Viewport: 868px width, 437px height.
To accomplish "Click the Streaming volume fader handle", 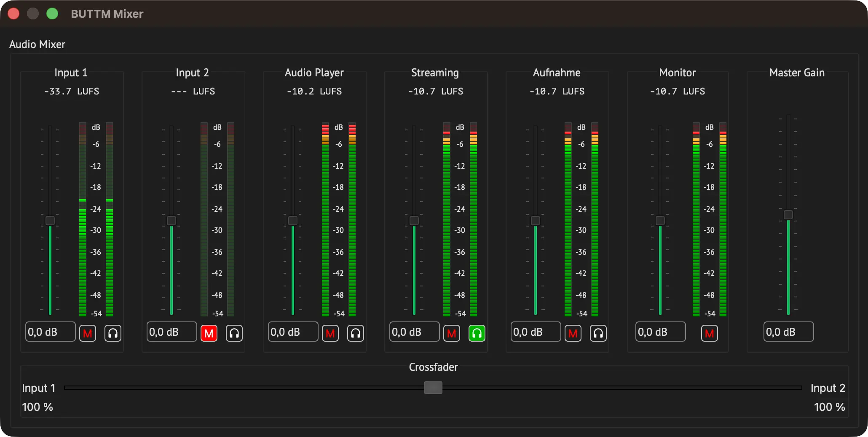I will click(414, 221).
